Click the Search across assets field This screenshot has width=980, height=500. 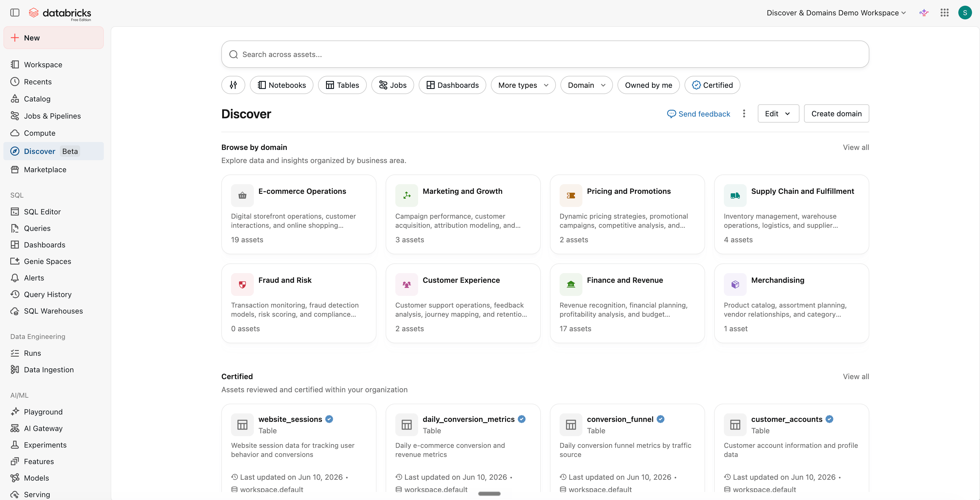tap(545, 54)
